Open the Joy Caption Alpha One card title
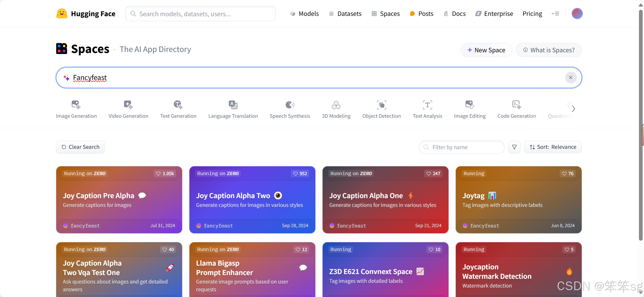The width and height of the screenshot is (644, 297). pyautogui.click(x=366, y=196)
